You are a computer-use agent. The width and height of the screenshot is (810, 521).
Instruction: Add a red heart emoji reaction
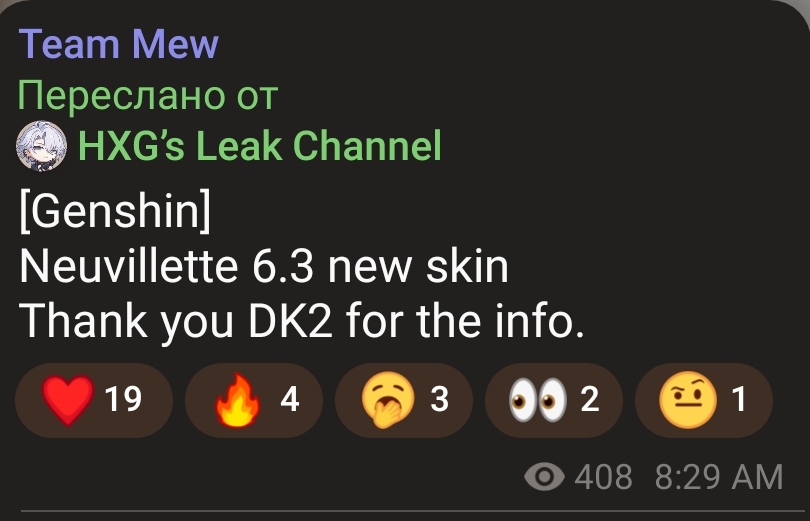click(68, 400)
